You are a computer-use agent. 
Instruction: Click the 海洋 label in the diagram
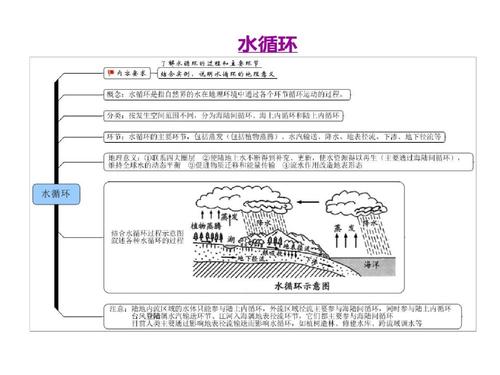click(371, 265)
